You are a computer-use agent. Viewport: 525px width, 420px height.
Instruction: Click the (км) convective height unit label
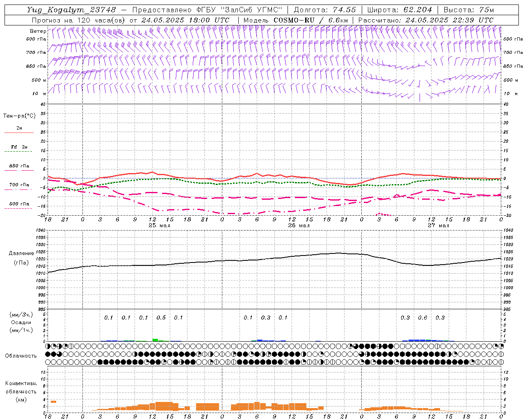(x=21, y=399)
